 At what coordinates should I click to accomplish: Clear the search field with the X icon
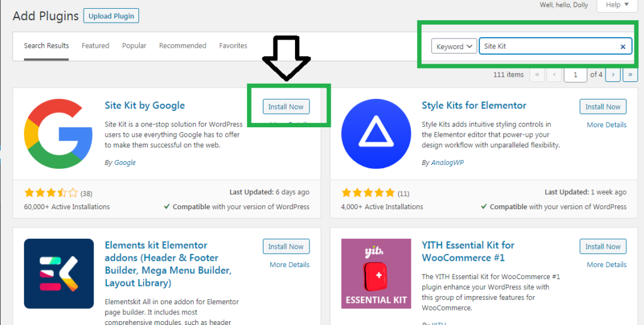click(x=623, y=47)
